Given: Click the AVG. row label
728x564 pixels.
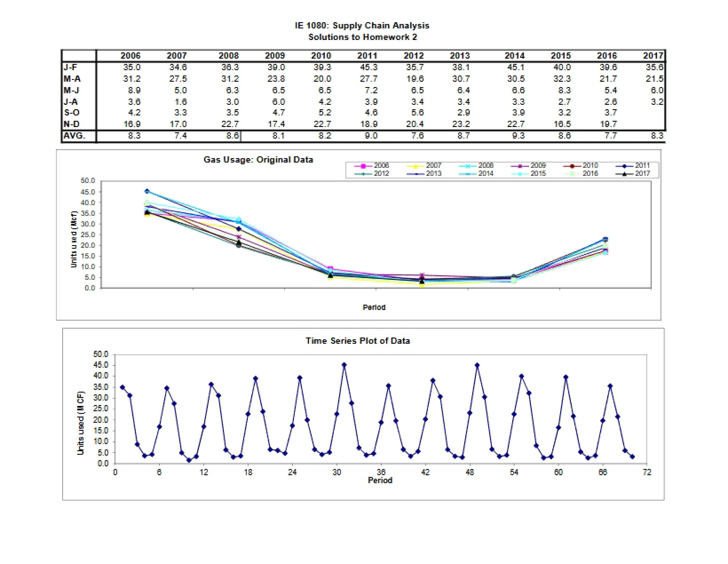Looking at the screenshot, I should coord(74,136).
